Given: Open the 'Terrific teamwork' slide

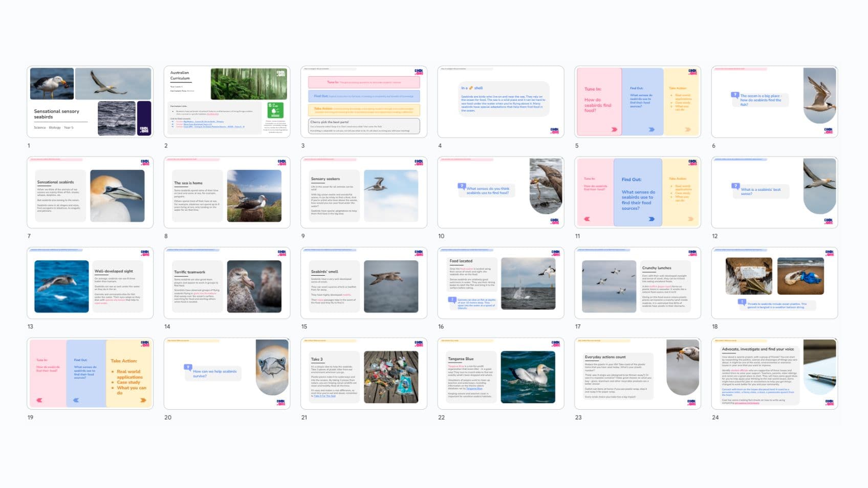Looking at the screenshot, I should pos(227,283).
